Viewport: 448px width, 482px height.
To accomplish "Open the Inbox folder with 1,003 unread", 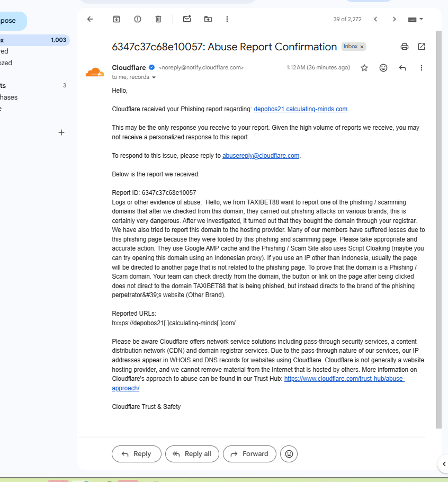I will 34,40.
